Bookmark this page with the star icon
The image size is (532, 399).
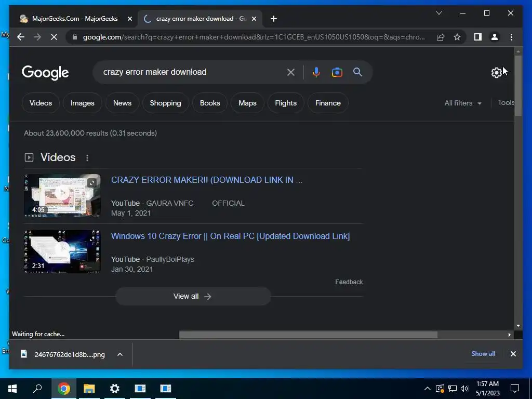457,37
